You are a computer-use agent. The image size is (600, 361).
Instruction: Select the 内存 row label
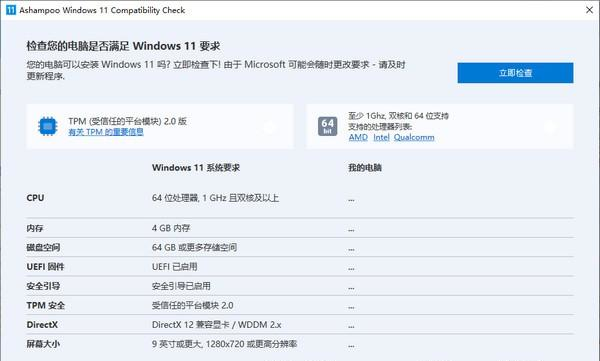35,228
